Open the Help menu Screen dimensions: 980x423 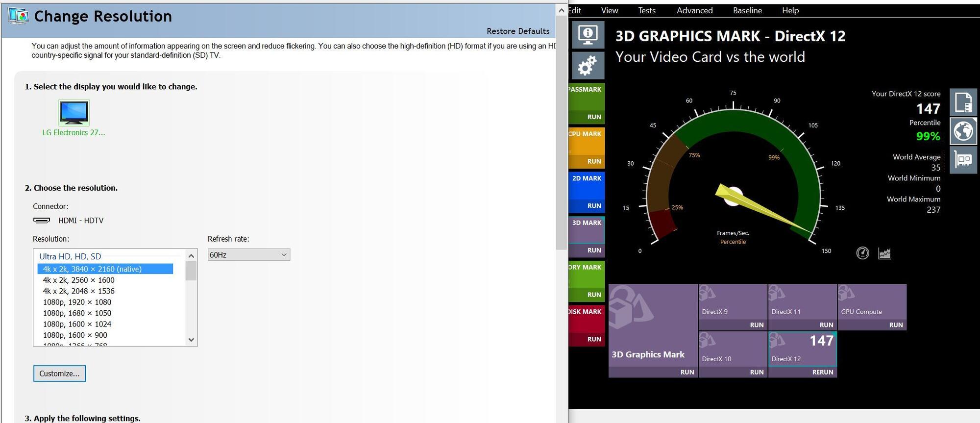(790, 10)
